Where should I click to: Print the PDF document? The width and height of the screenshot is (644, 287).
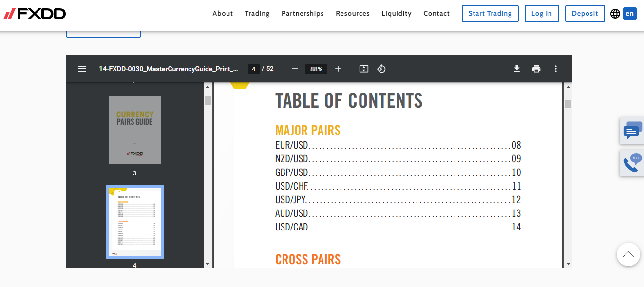point(536,69)
